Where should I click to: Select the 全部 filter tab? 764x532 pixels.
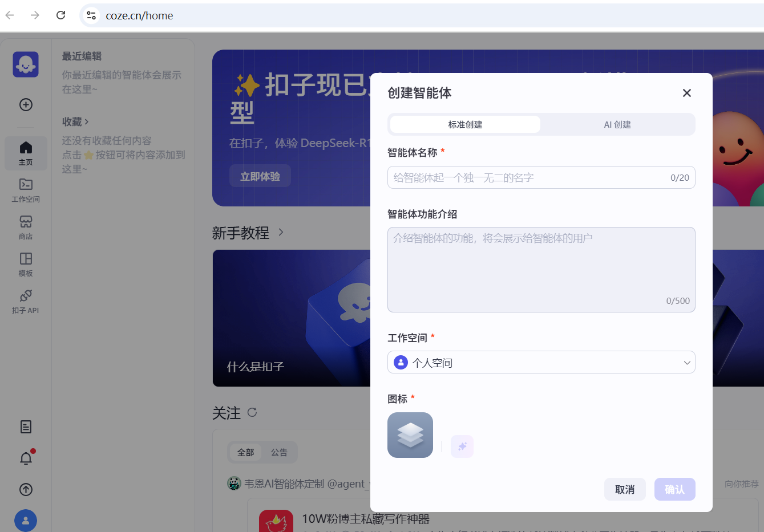point(246,452)
